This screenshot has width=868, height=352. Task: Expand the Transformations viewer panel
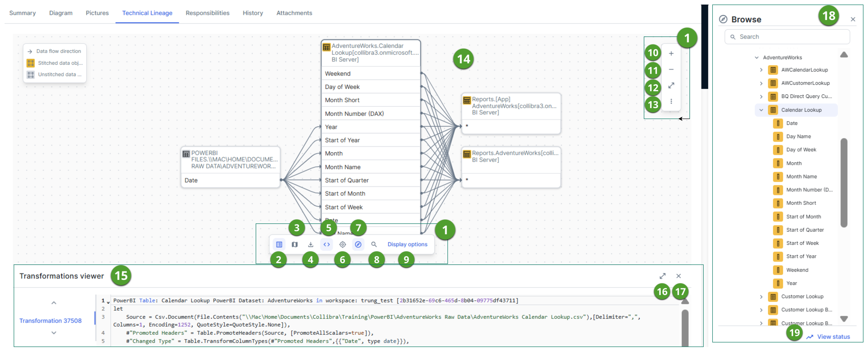click(662, 276)
